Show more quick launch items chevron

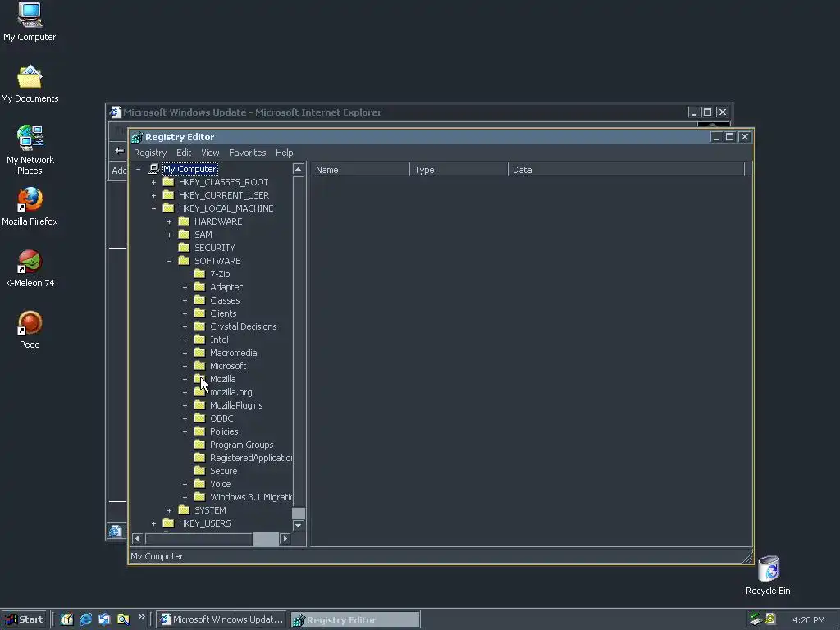[x=141, y=617]
